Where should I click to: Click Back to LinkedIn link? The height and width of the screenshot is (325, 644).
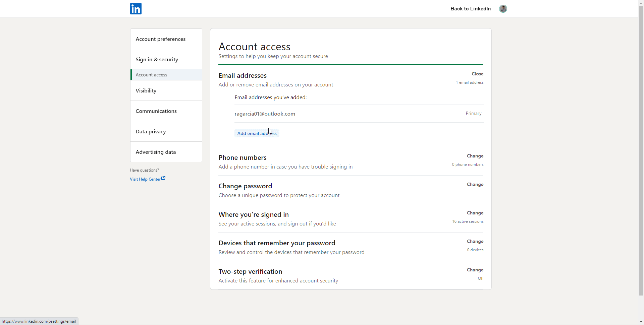(x=470, y=9)
